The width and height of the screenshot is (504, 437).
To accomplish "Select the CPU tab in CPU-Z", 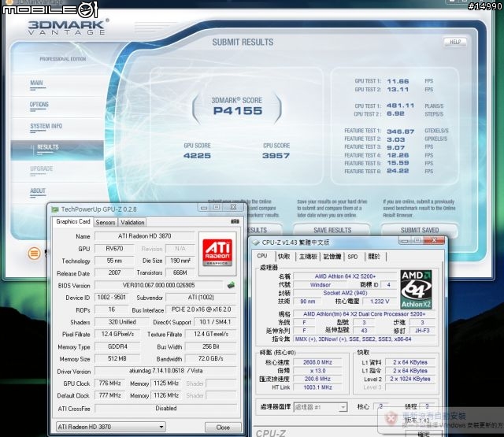I will tap(262, 256).
